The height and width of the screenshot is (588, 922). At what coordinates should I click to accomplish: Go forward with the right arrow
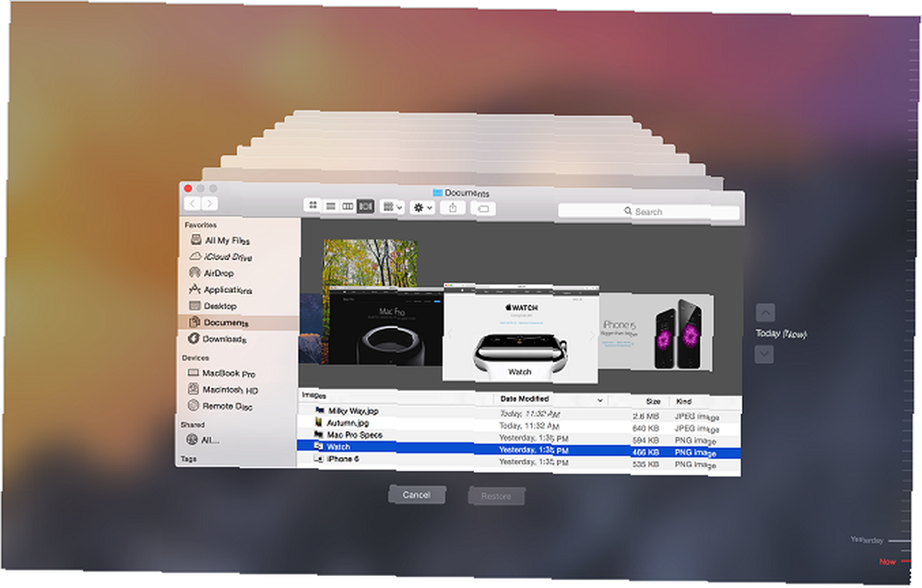pyautogui.click(x=209, y=204)
